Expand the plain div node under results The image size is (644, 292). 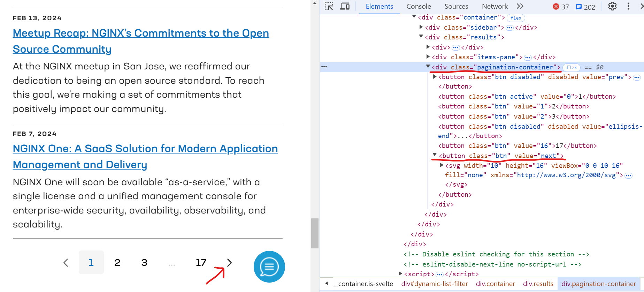[x=428, y=46]
